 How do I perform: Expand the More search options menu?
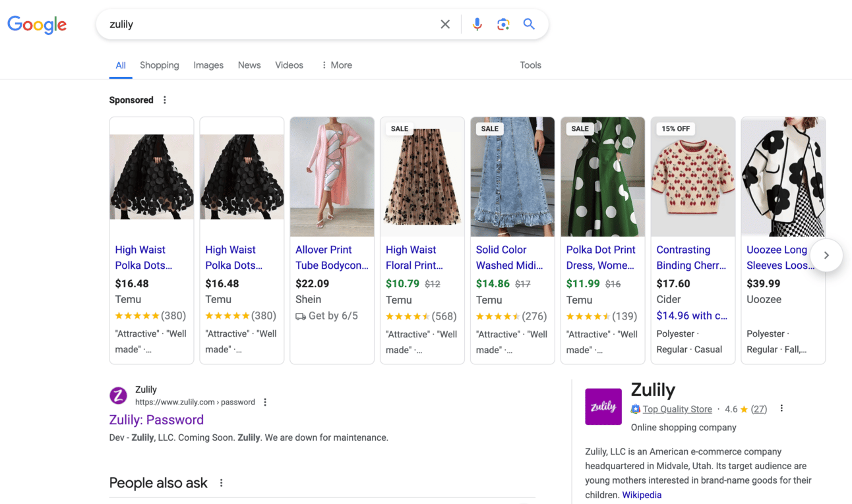336,65
